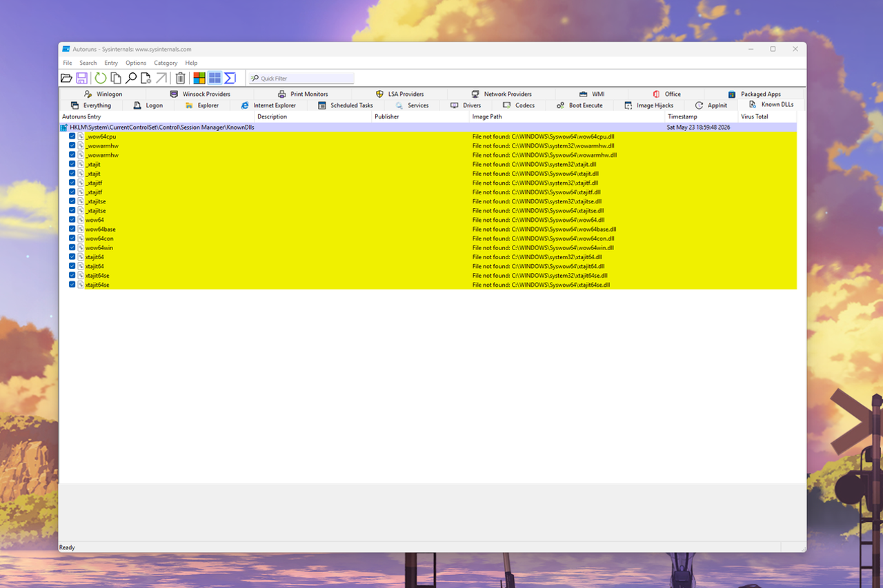Screen dimensions: 883x588
Task: Uncheck checkbox for system32\xtajit64se.dll row
Action: pyautogui.click(x=72, y=275)
